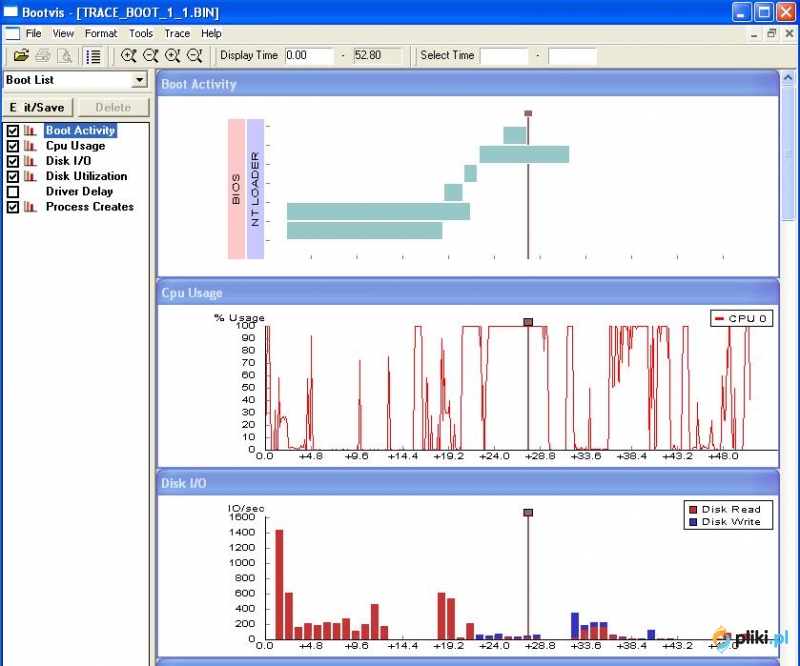Click the chart icon beside Cpu Usage
The height and width of the screenshot is (666, 800).
(x=30, y=146)
